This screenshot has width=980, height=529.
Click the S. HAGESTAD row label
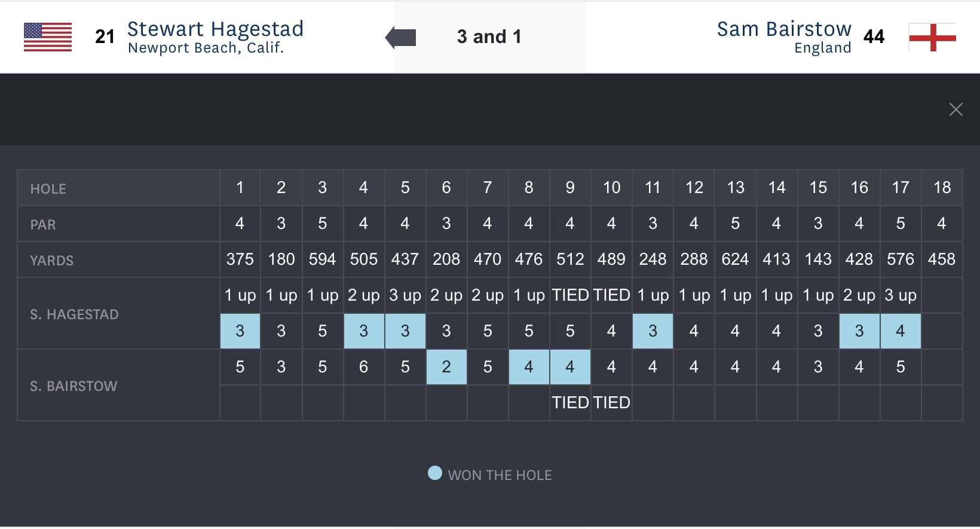(75, 314)
